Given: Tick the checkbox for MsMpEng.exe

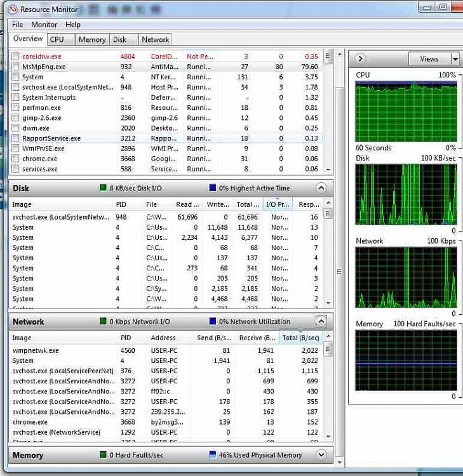Looking at the screenshot, I should 15,67.
